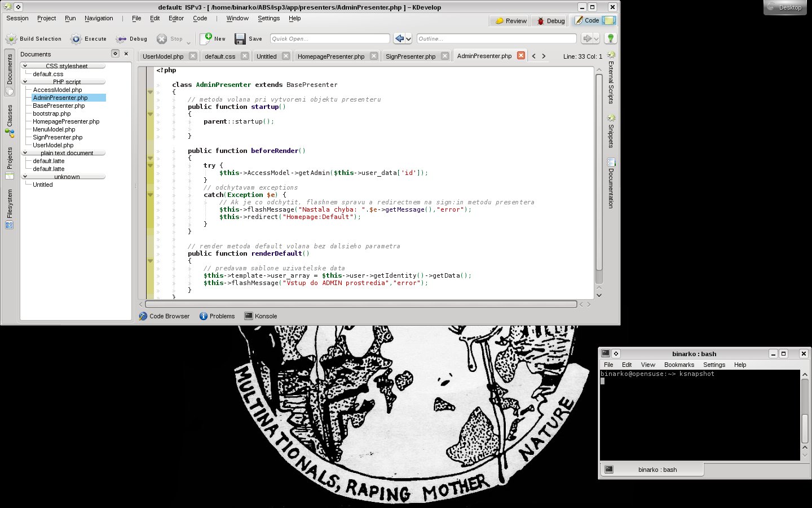The image size is (812, 508).
Task: Close the HomepagePresenter.php tab
Action: [374, 56]
